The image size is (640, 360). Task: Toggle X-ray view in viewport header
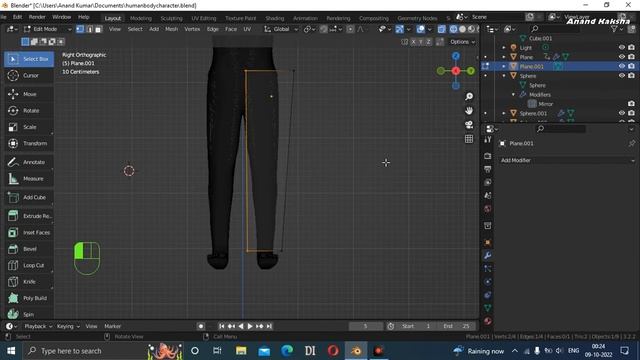pyautogui.click(x=442, y=29)
